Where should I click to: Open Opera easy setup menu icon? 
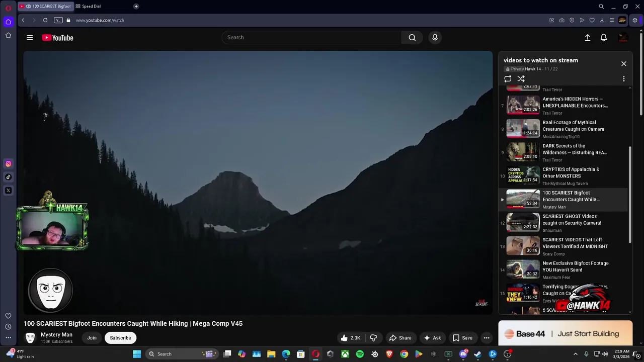coord(612,20)
